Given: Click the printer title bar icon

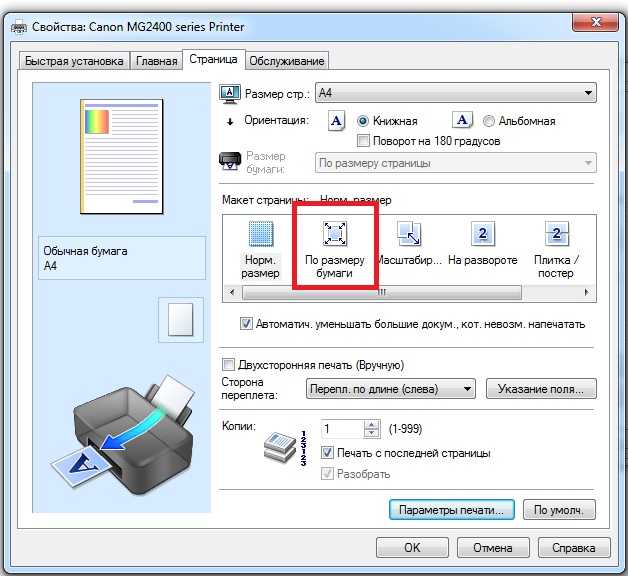Looking at the screenshot, I should (18, 27).
